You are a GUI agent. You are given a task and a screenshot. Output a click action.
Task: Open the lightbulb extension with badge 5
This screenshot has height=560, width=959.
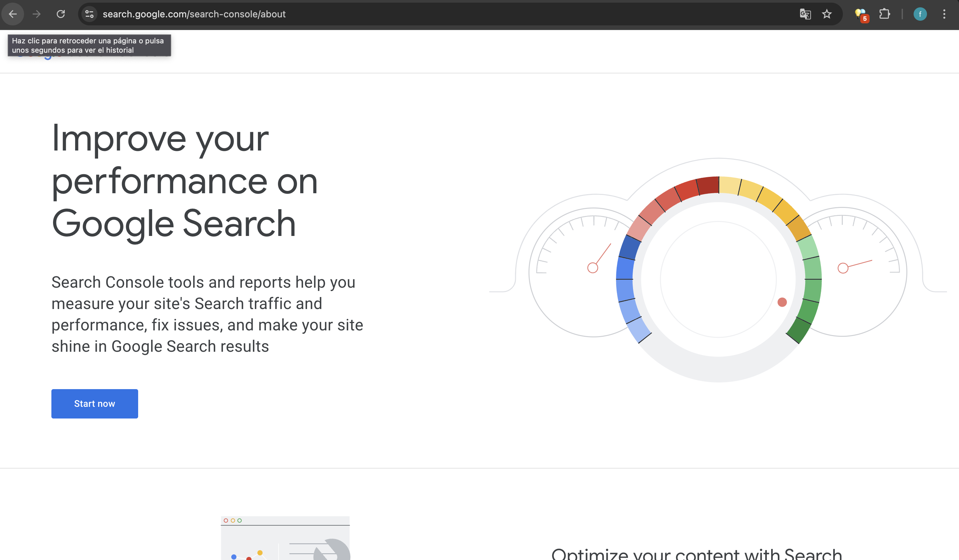[861, 15]
